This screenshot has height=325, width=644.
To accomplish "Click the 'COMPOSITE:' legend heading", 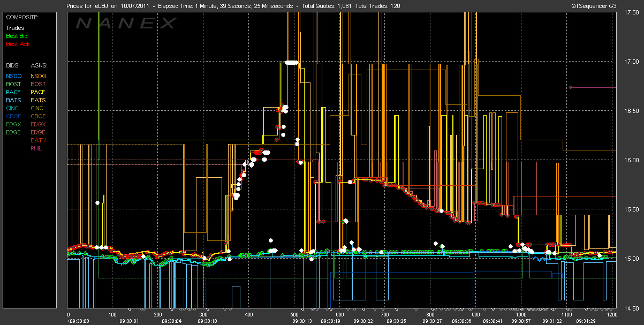I will (22, 17).
